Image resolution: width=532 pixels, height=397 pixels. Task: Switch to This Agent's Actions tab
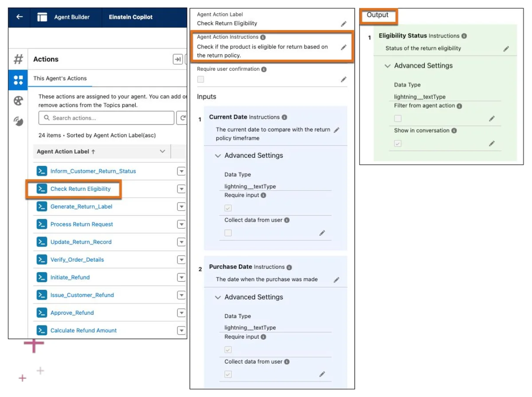60,78
